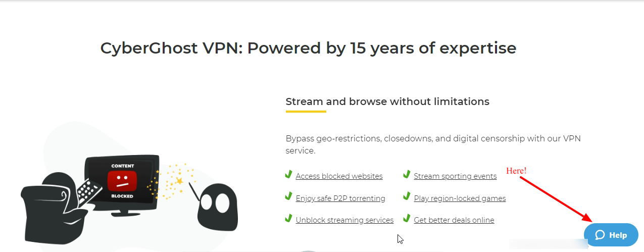Click the checkmark next to Enjoy safe P2P torrenting
Image resolution: width=644 pixels, height=252 pixels.
288,196
